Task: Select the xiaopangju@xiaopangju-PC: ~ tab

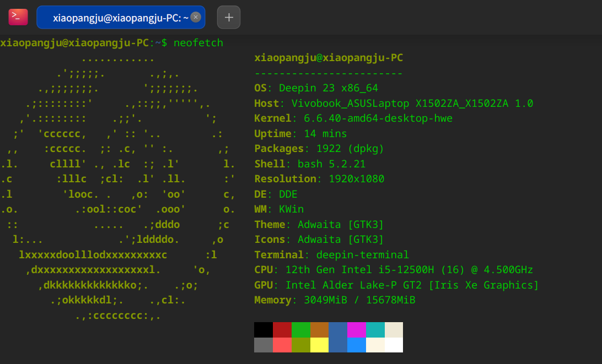Action: pyautogui.click(x=121, y=17)
